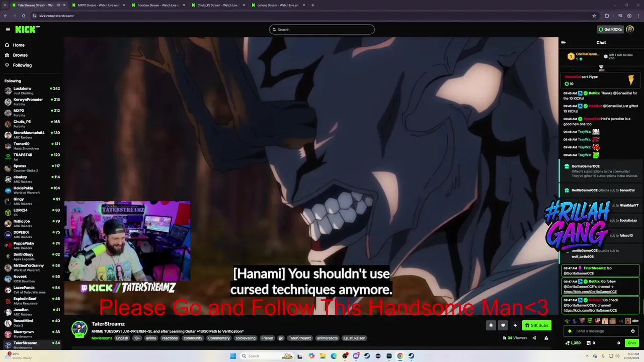Click Google Chrome taskbar icon
Screen dimensions: 644x362
pyautogui.click(x=400, y=356)
